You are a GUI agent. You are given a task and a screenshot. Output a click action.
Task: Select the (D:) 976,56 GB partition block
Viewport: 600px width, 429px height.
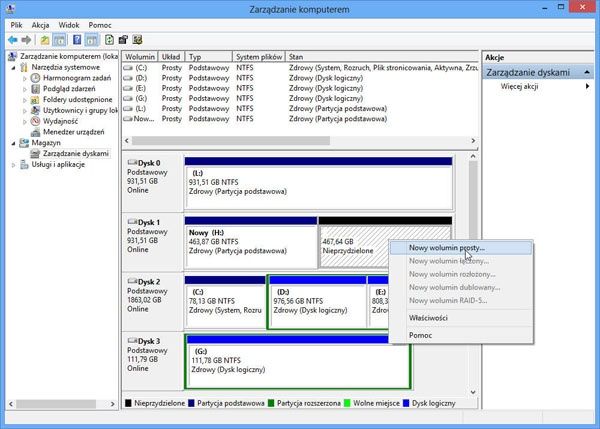pos(318,302)
